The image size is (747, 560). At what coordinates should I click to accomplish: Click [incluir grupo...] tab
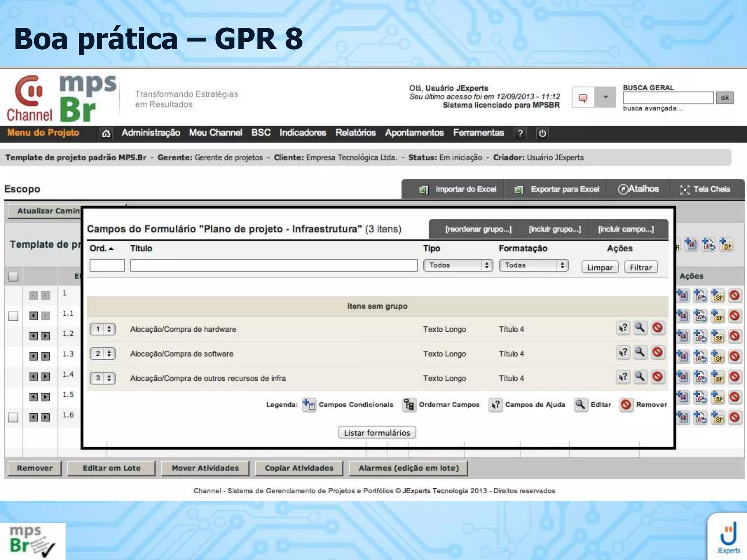(x=555, y=229)
